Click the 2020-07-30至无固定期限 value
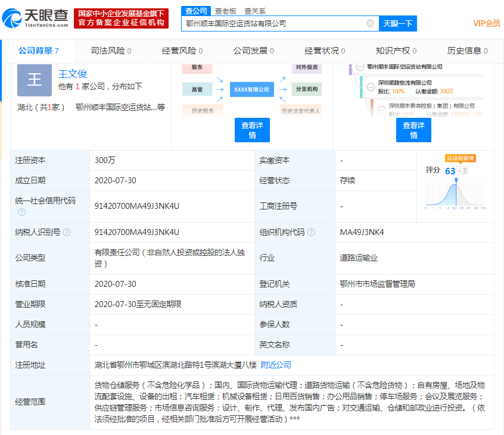The width and height of the screenshot is (504, 435). point(138,304)
